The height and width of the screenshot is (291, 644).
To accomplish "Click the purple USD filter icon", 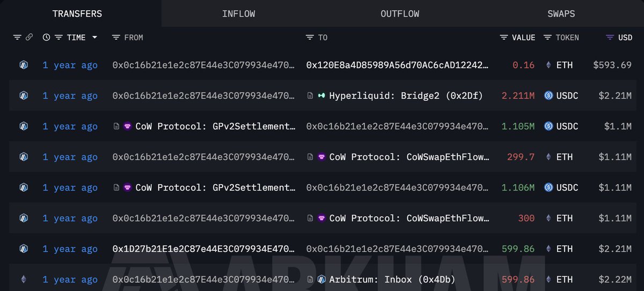I will (x=610, y=38).
